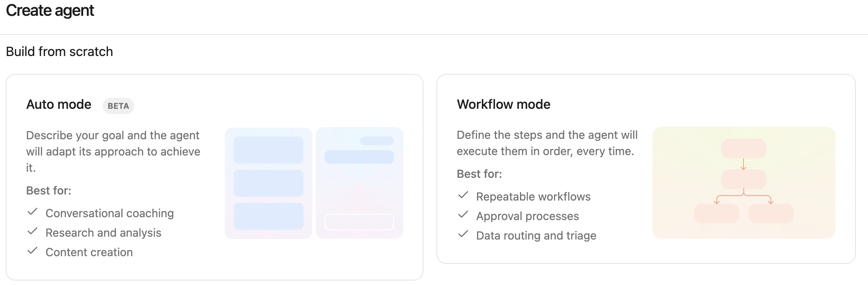This screenshot has width=868, height=285.
Task: Click the checkmark beside Repeatable workflows
Action: pos(463,196)
